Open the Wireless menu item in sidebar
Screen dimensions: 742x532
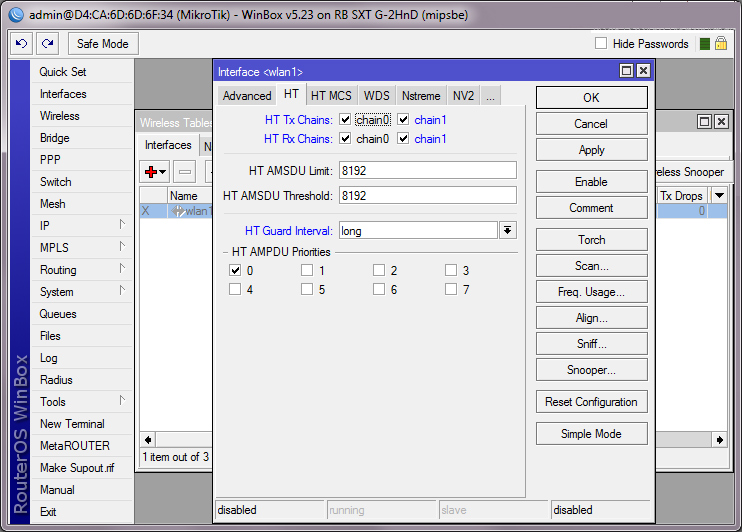(x=59, y=116)
